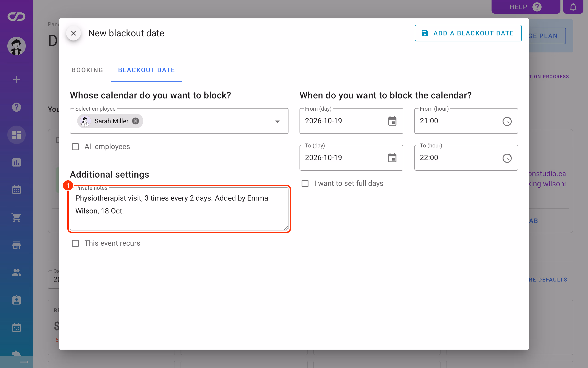Screen dimensions: 588x368
Task: Enable I want to set full days
Action: pyautogui.click(x=305, y=184)
